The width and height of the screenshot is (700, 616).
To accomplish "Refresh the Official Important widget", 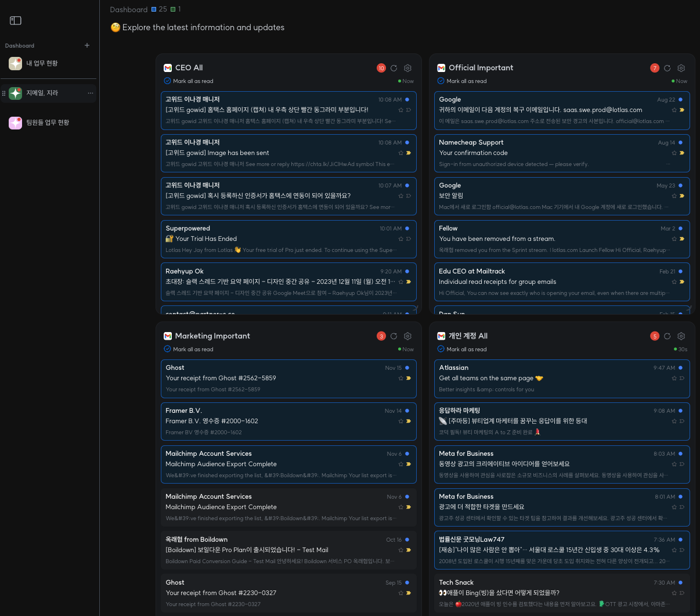I will click(x=667, y=68).
